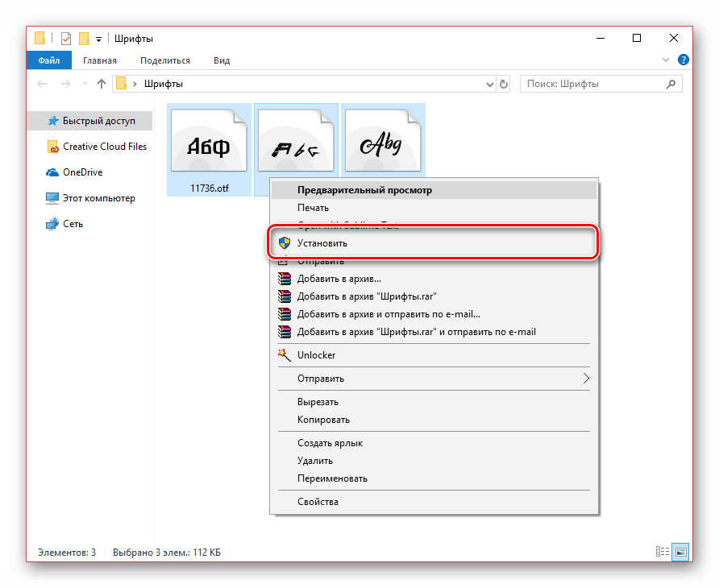Open OneDrive in the navigation pane

click(82, 172)
